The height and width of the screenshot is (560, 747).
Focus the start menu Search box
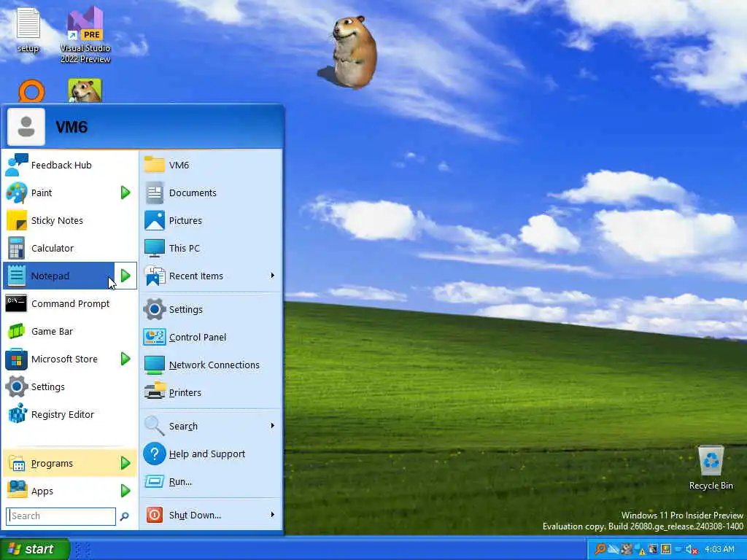[x=61, y=516]
